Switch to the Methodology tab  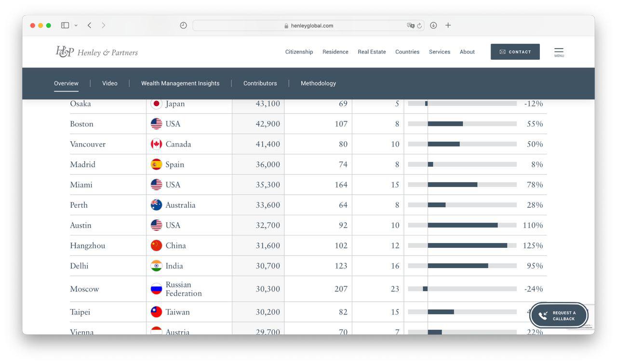(318, 83)
